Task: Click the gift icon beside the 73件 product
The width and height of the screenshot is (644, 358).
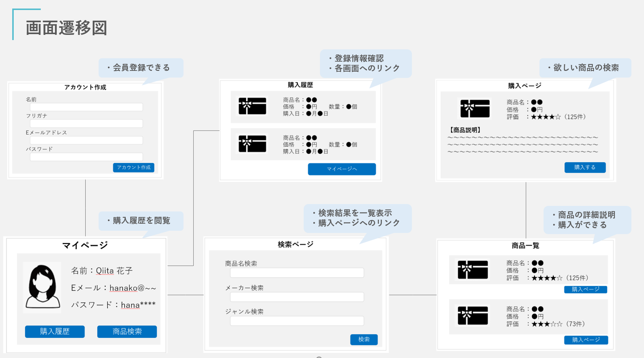Action: click(473, 315)
